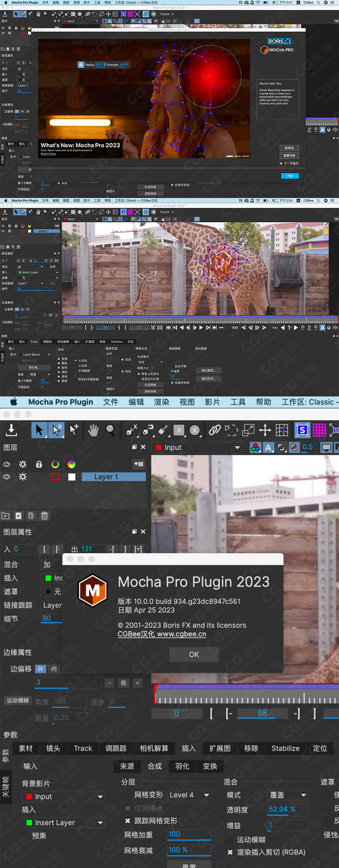Open the 遮罩 无 dropdown

52,591
